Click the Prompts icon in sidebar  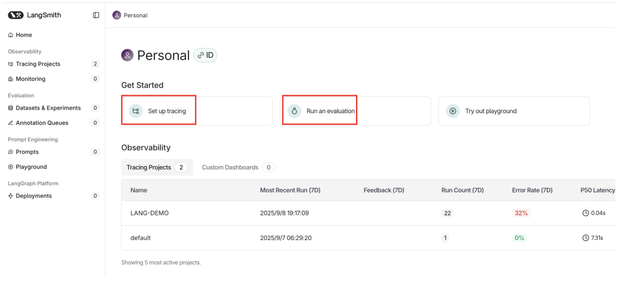point(11,152)
